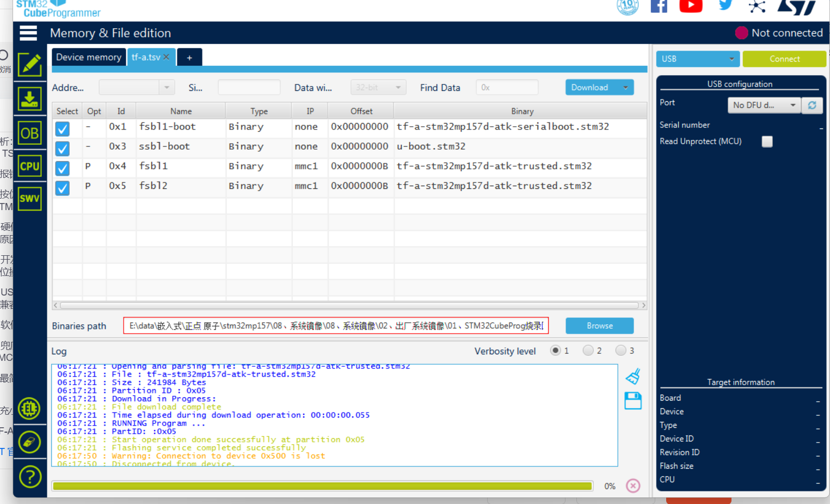The height and width of the screenshot is (504, 830).
Task: Select verbosity level 2
Action: (588, 351)
